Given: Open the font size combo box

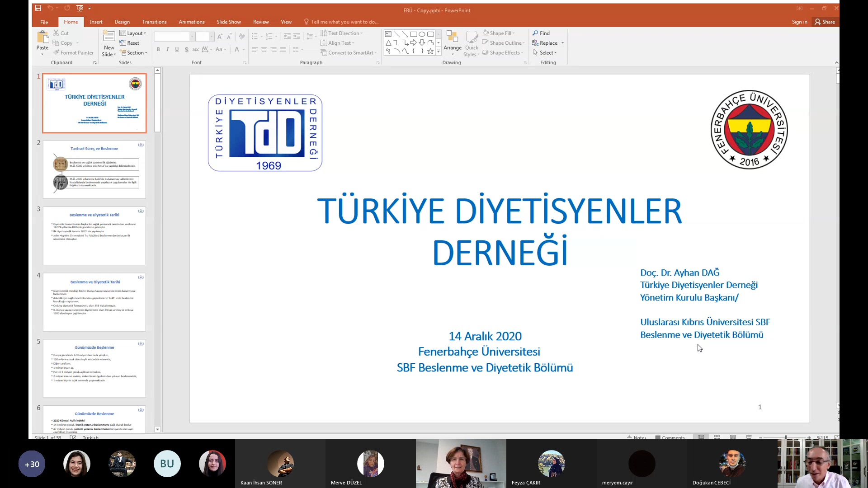Looking at the screenshot, I should (x=205, y=37).
